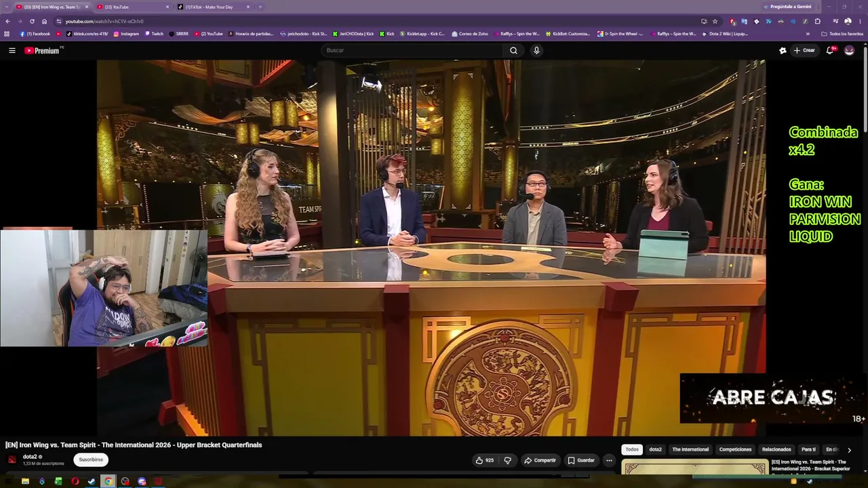The image size is (868, 488).
Task: Open the apps grid shortcut in bookmarks bar
Action: [x=7, y=33]
